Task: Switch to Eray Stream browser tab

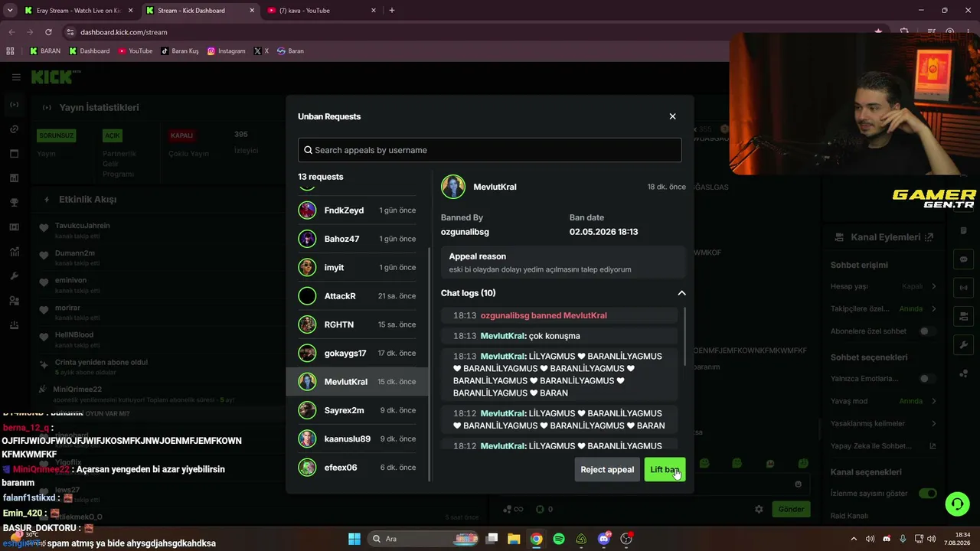Action: point(78,11)
